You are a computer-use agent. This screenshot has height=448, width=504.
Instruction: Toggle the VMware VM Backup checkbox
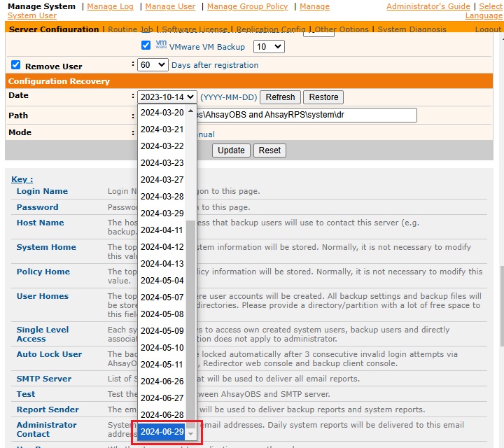coord(146,46)
